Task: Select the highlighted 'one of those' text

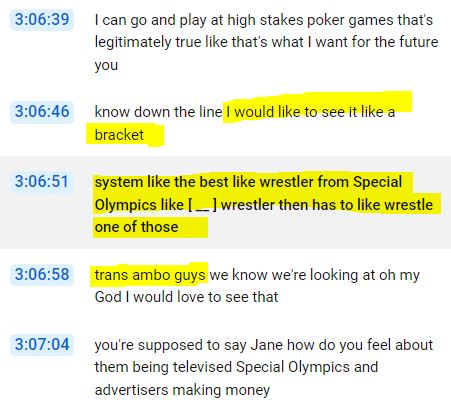Action: [136, 227]
